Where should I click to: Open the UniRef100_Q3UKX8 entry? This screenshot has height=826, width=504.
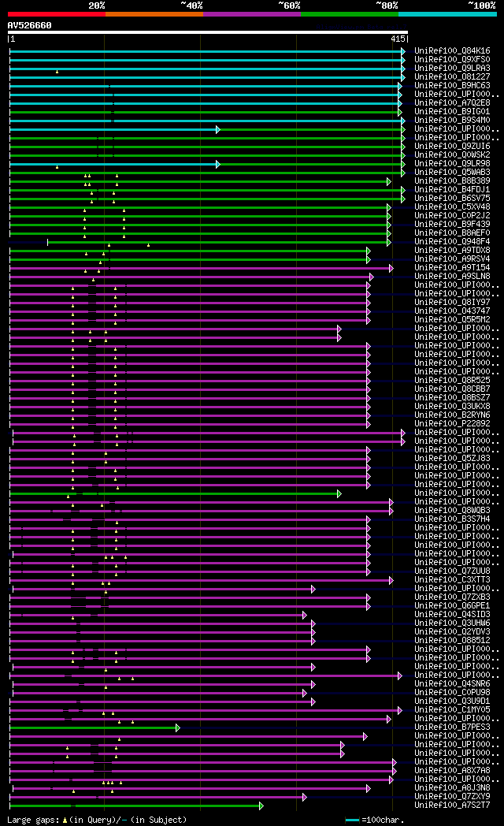pyautogui.click(x=452, y=406)
